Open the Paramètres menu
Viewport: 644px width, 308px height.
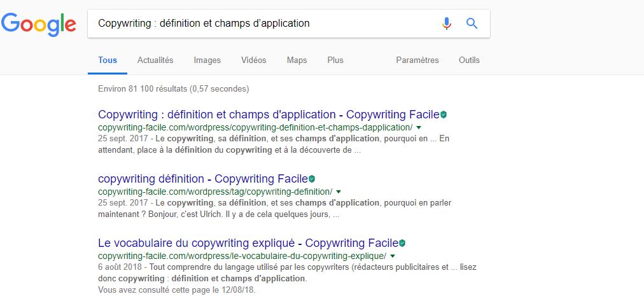click(x=417, y=60)
